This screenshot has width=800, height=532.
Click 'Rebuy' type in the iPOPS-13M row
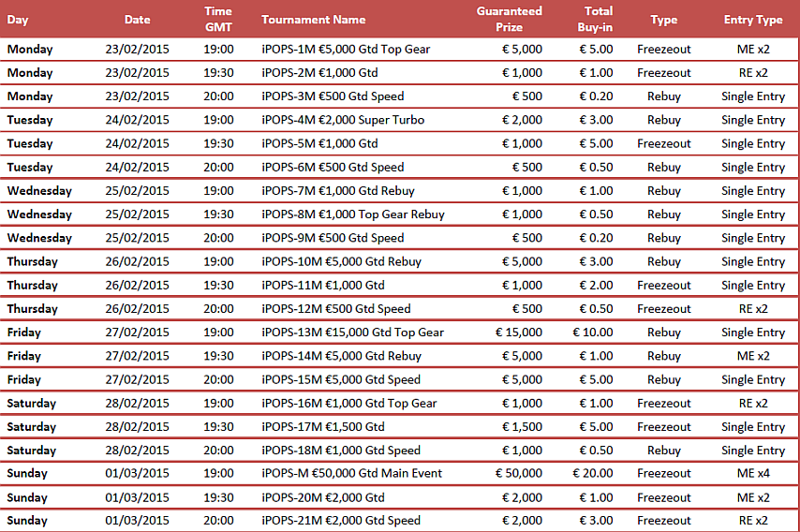click(664, 332)
